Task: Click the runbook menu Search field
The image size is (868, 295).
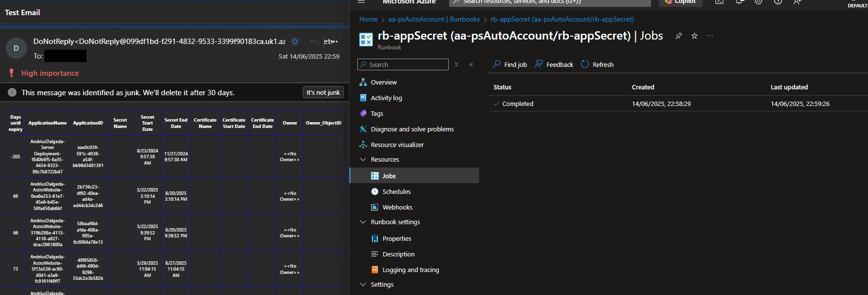Action: point(403,64)
